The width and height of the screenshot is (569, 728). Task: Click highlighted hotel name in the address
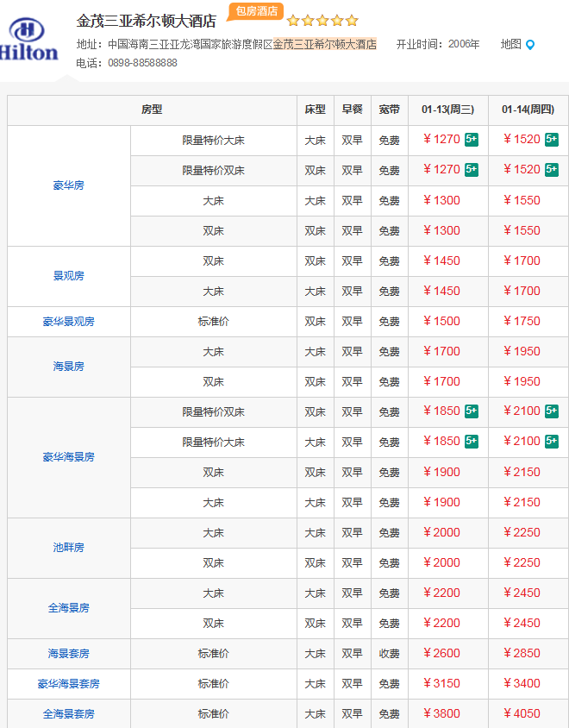click(324, 44)
